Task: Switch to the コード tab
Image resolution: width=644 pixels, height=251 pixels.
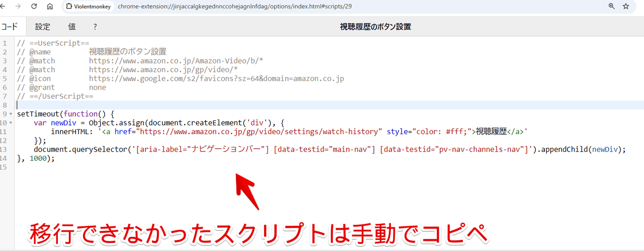Action: [9, 27]
